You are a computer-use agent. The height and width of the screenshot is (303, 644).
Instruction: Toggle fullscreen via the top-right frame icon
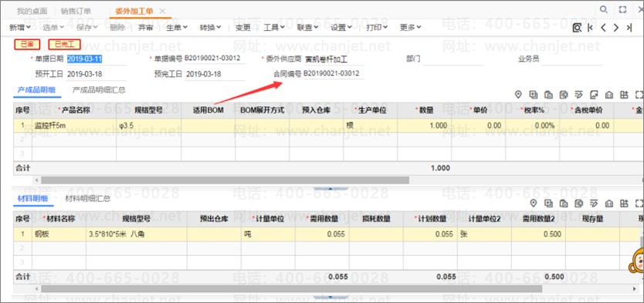click(x=622, y=10)
